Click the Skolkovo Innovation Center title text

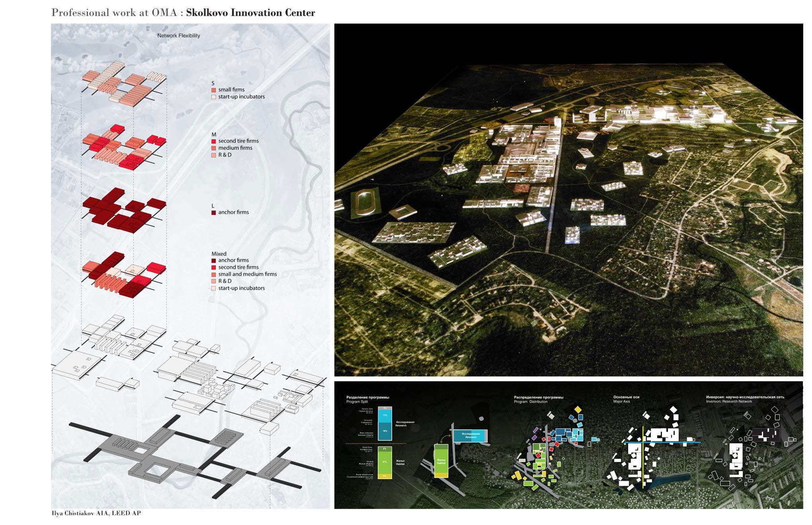tap(250, 13)
